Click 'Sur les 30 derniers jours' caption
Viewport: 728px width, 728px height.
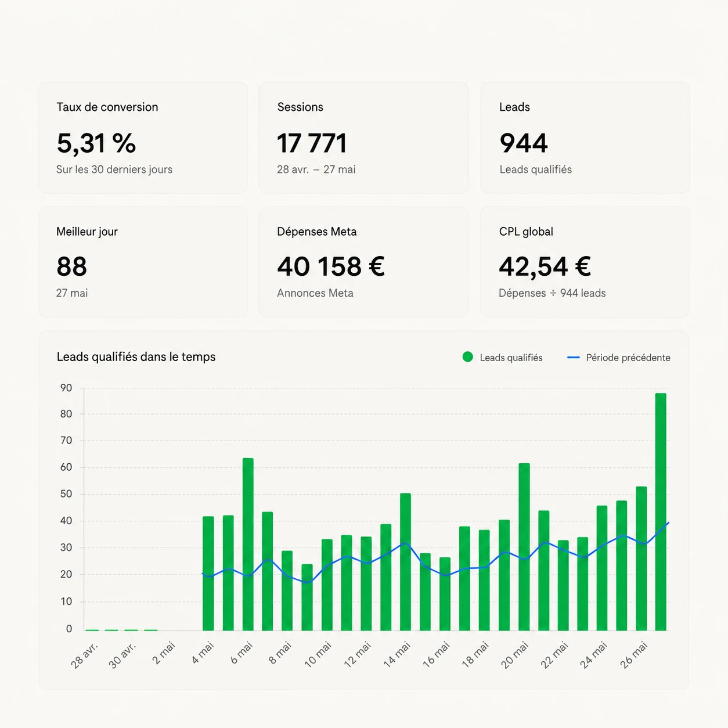[114, 170]
